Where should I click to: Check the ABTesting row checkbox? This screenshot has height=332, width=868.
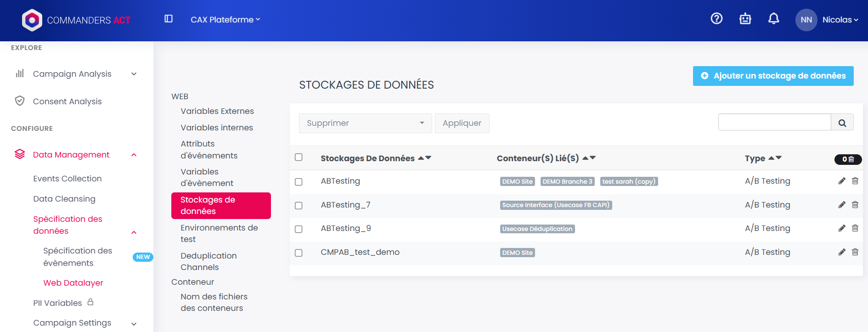299,182
